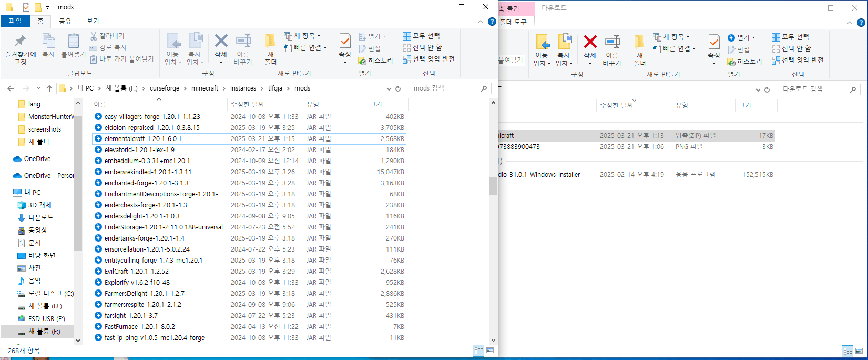
Task: Click History (히스토리) in mods window
Action: (376, 61)
